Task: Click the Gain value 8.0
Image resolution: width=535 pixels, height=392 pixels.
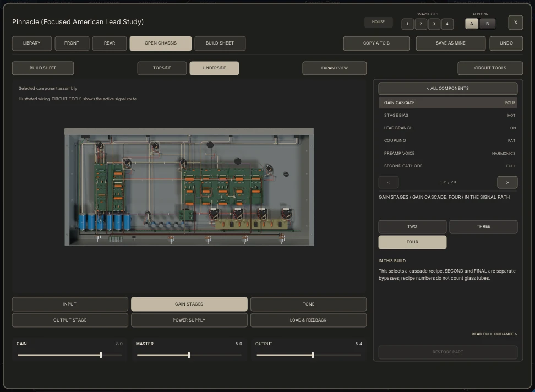Action: coord(119,344)
